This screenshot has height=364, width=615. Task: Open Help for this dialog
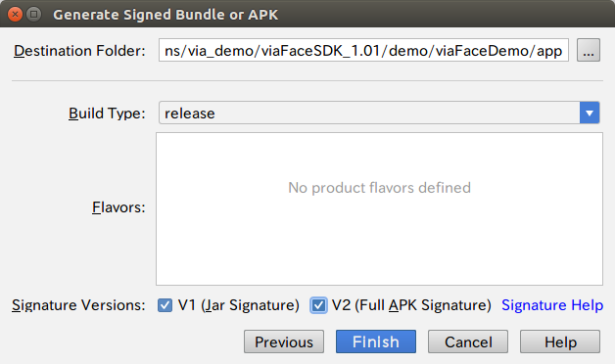tap(560, 341)
